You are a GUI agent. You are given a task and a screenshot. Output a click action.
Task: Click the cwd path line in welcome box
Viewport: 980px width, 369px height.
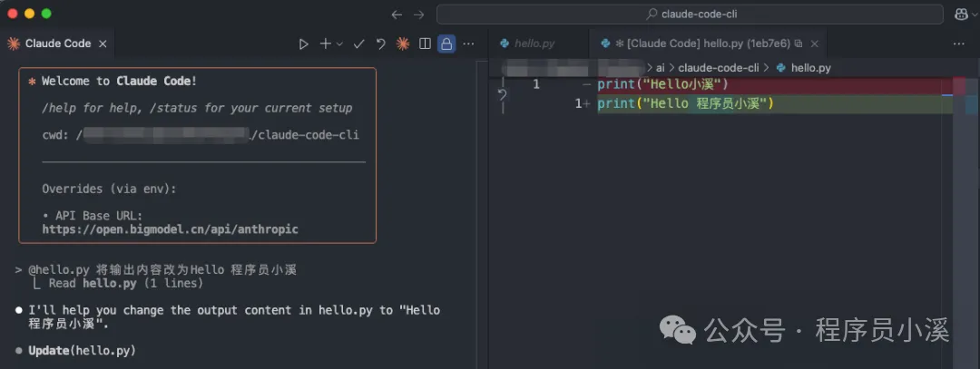tap(201, 135)
